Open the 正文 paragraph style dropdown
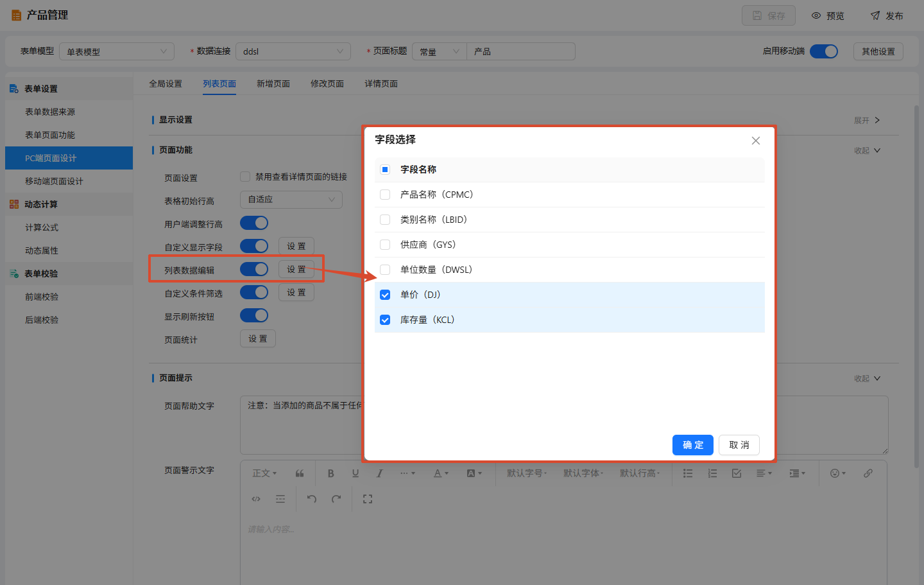This screenshot has width=924, height=585. [264, 473]
